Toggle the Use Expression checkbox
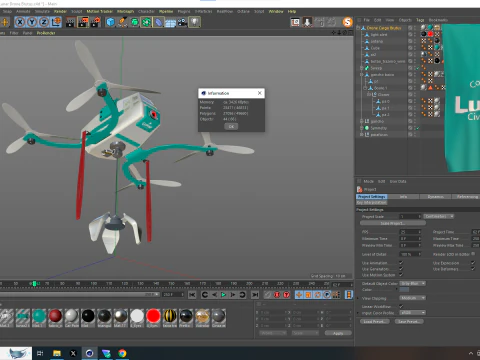Image resolution: width=480 pixels, height=360 pixels. click(x=473, y=263)
